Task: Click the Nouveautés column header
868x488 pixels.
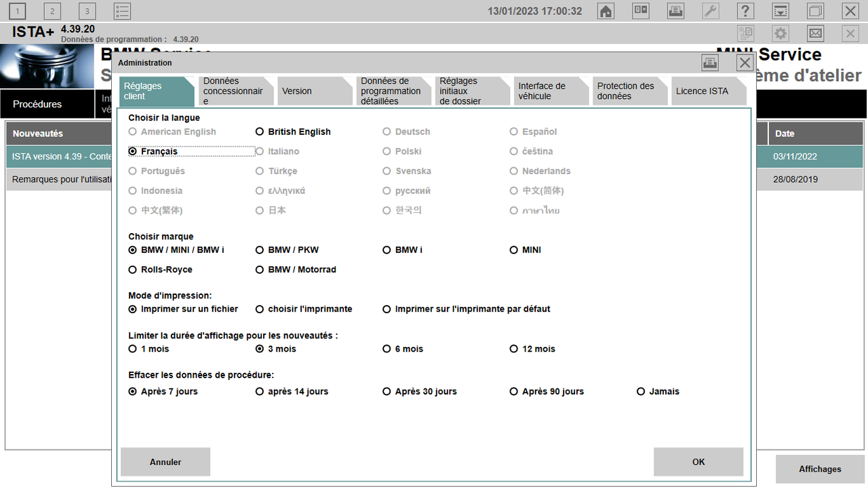Action: pos(60,134)
